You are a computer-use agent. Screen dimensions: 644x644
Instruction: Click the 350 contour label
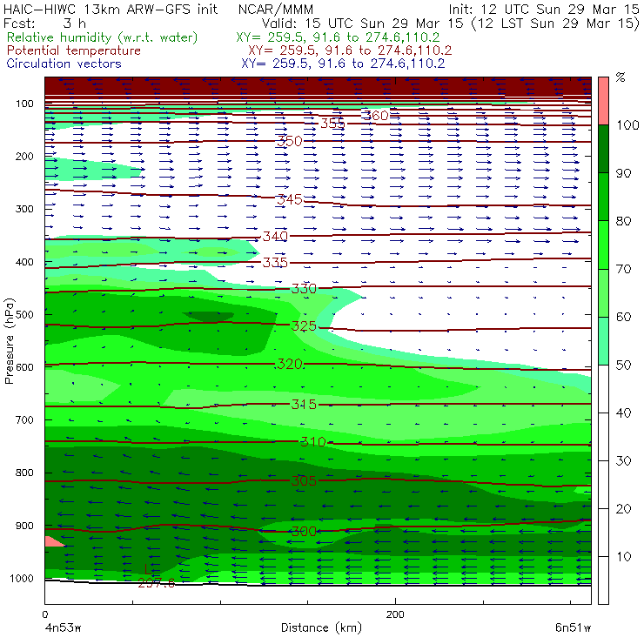290,141
